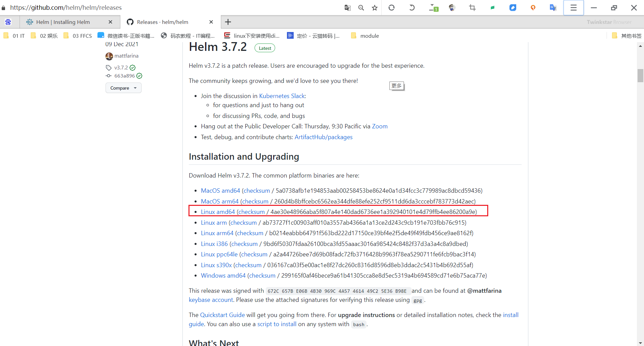
Task: Click the orange location extension icon
Action: tap(533, 7)
